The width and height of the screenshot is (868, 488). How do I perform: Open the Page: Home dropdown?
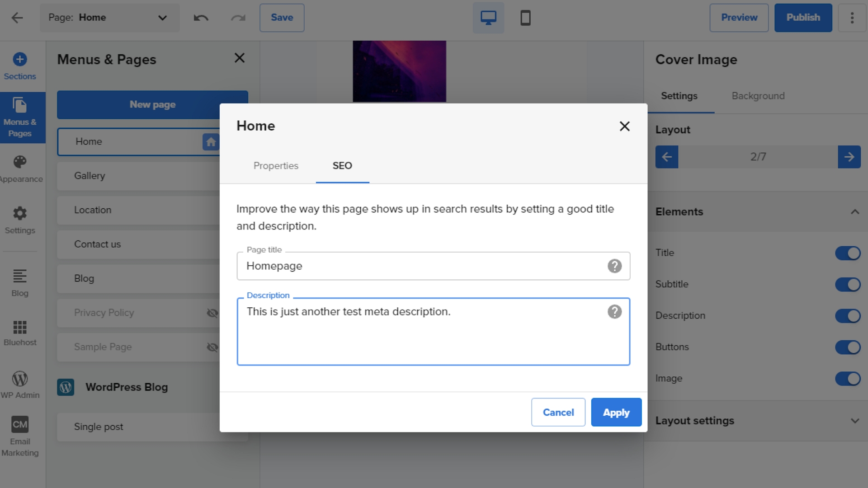(109, 18)
